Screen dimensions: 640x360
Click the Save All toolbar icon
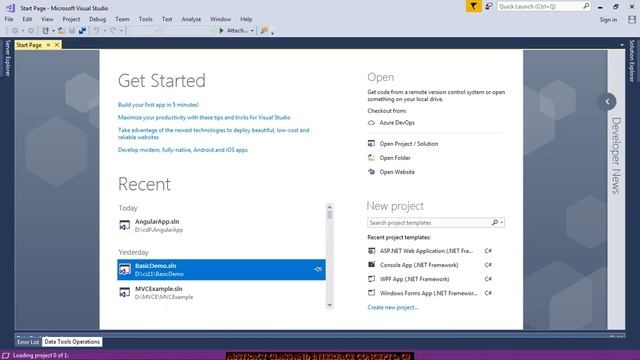tap(82, 31)
